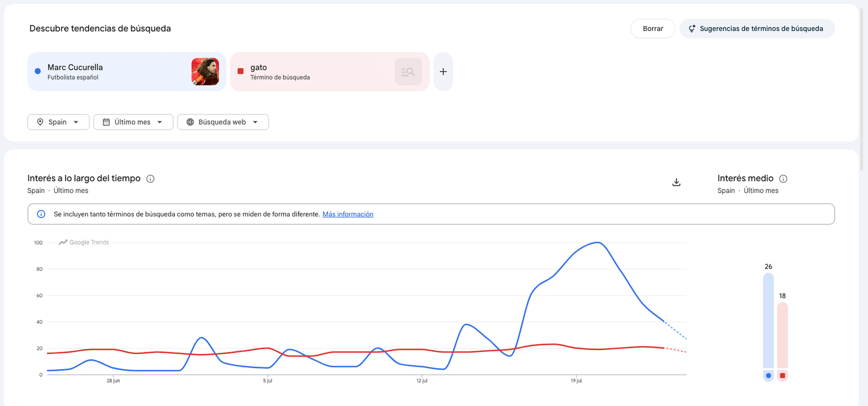
Task: Click the plus icon to add comparison term
Action: [x=443, y=72]
